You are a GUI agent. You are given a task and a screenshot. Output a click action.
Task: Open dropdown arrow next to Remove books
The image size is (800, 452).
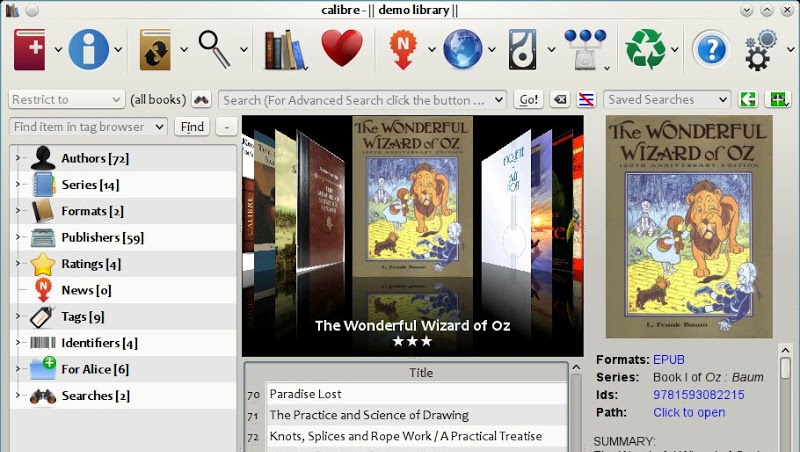click(675, 49)
